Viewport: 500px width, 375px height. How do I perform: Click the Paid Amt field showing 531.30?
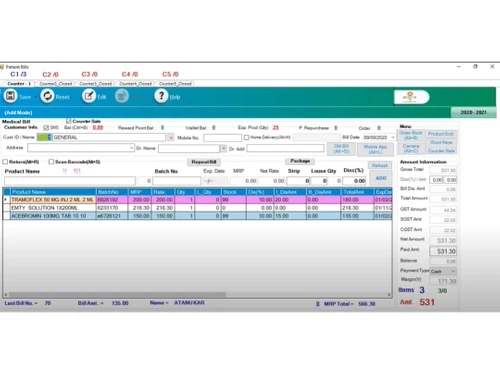(x=443, y=251)
